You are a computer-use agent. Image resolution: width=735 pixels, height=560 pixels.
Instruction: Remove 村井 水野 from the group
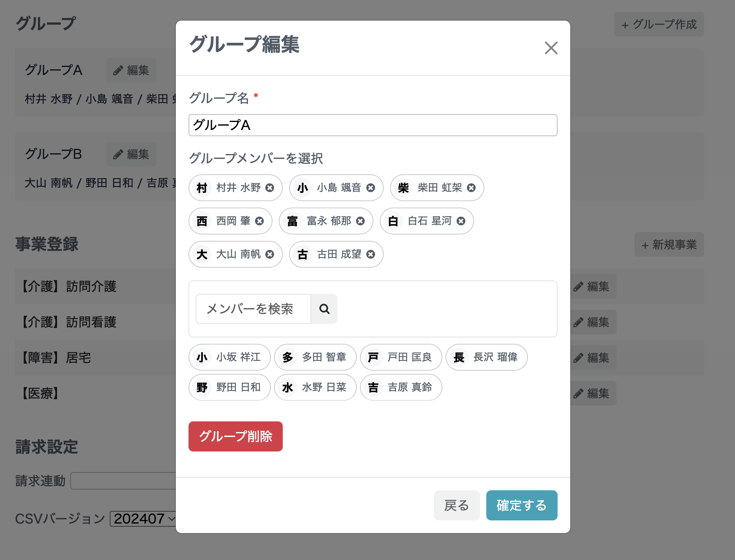point(269,188)
